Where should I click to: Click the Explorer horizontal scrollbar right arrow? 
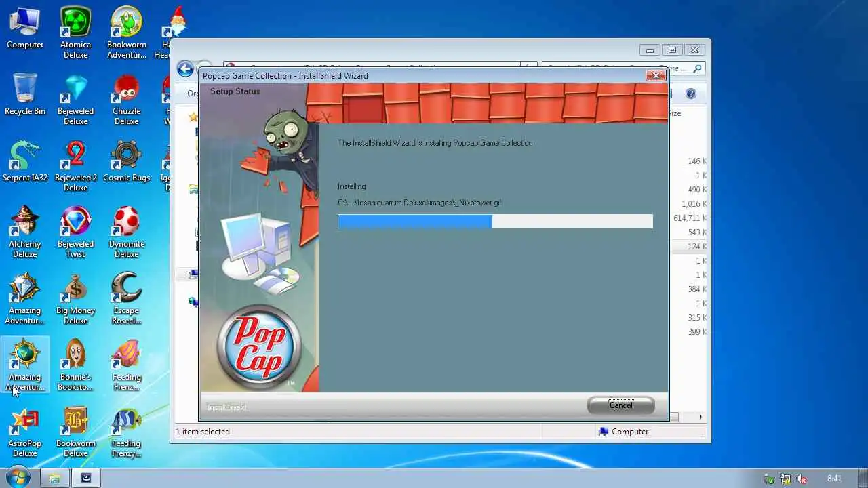click(x=701, y=417)
